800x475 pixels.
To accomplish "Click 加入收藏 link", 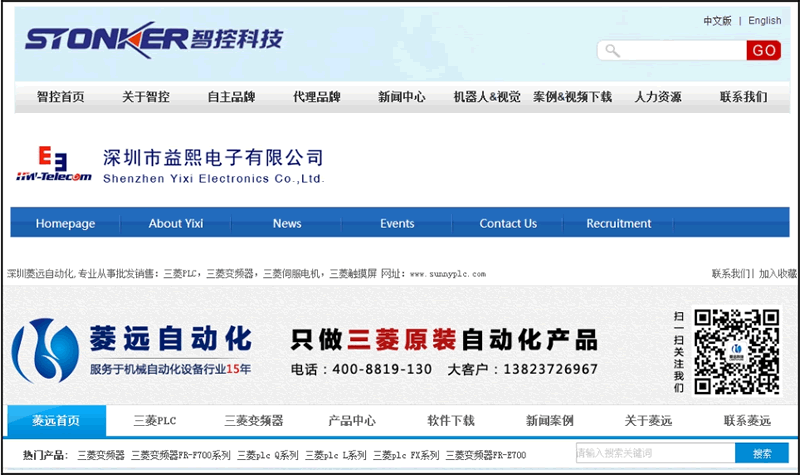I will pyautogui.click(x=778, y=274).
